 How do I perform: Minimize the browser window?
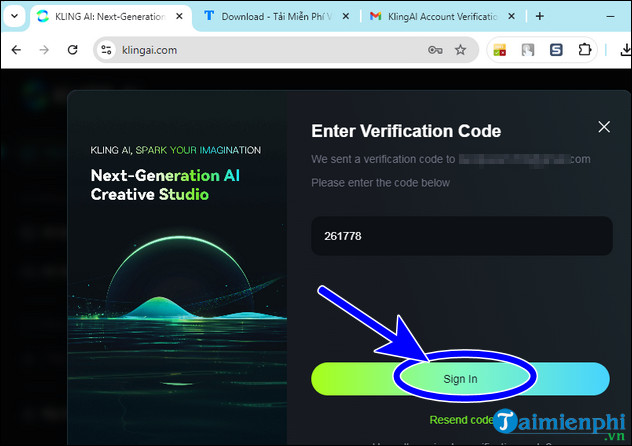[x=610, y=17]
